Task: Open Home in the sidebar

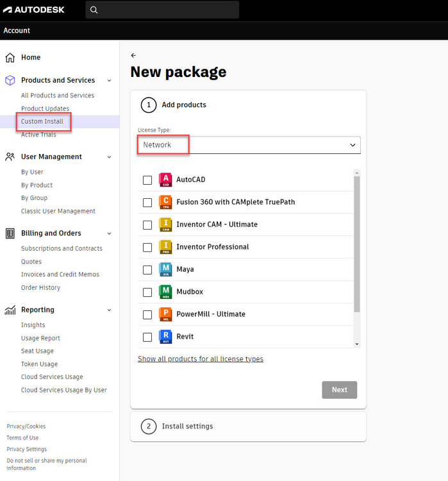Action: click(x=31, y=57)
